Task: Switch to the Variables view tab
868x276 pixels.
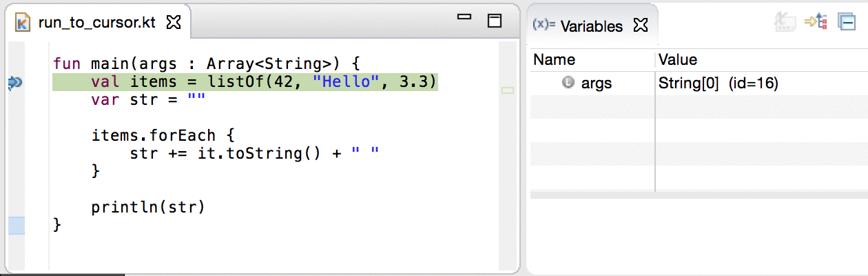Action: [x=592, y=26]
